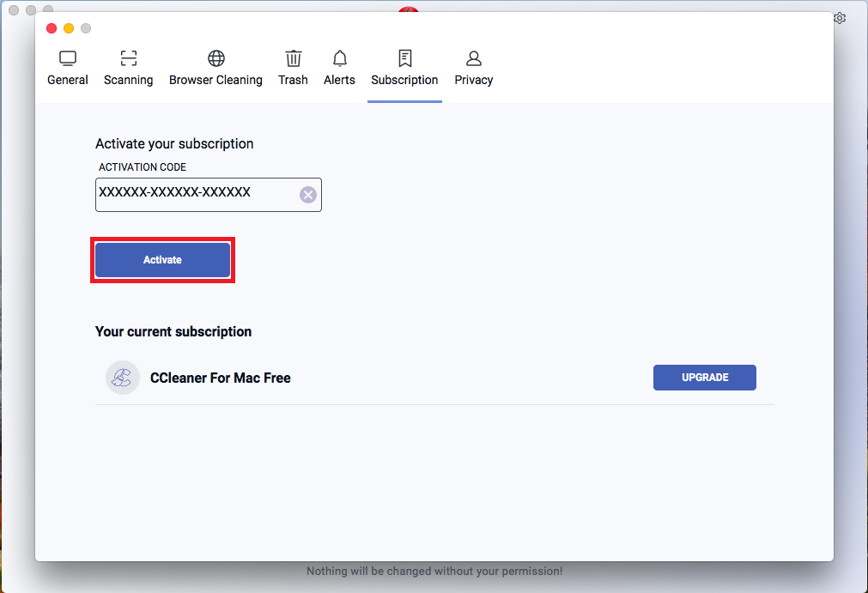Image resolution: width=868 pixels, height=593 pixels.
Task: Clear the activation code using the X icon
Action: pyautogui.click(x=308, y=194)
